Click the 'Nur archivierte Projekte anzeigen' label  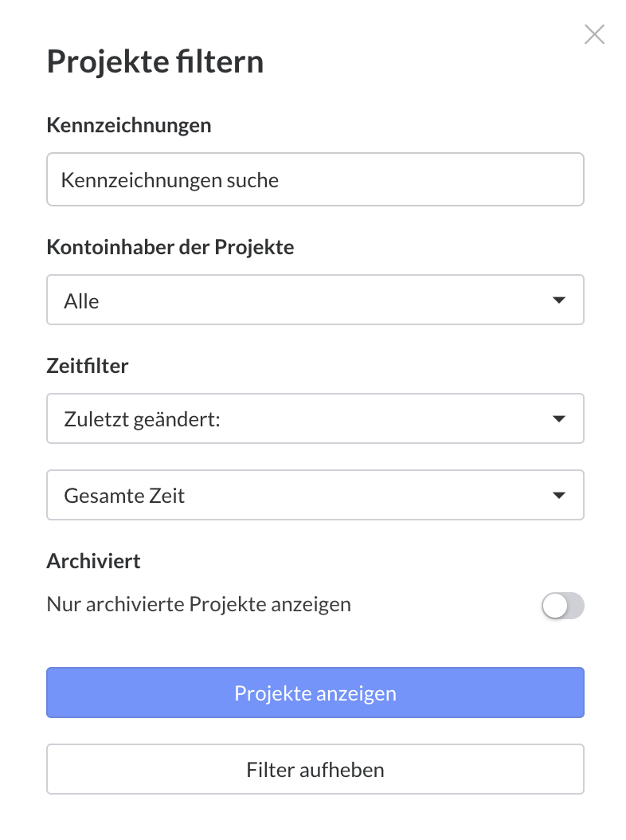[199, 604]
